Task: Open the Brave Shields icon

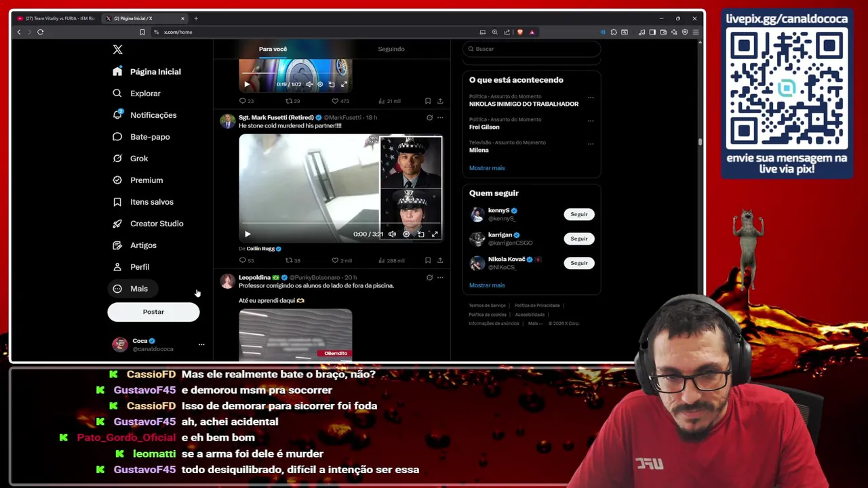Action: tap(520, 32)
